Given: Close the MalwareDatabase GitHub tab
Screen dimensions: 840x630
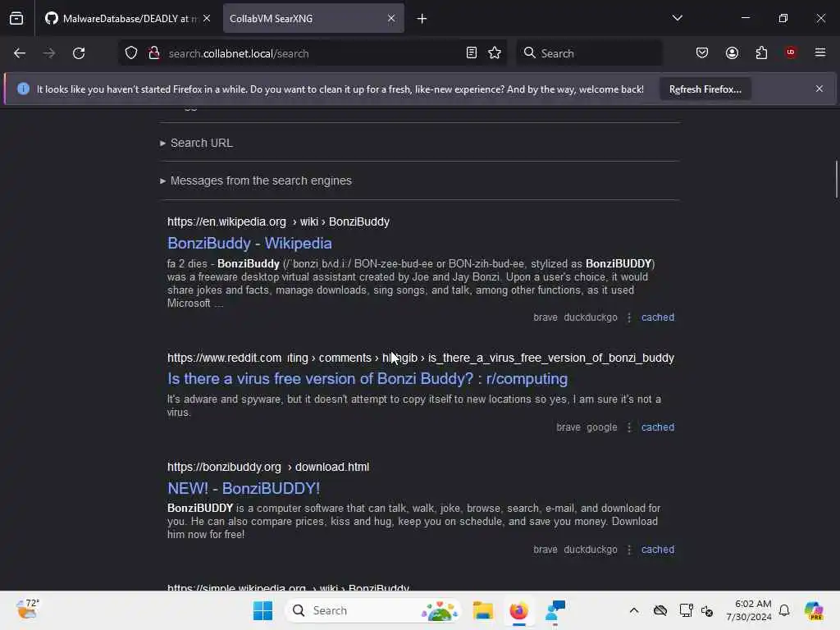Looking at the screenshot, I should [x=207, y=18].
